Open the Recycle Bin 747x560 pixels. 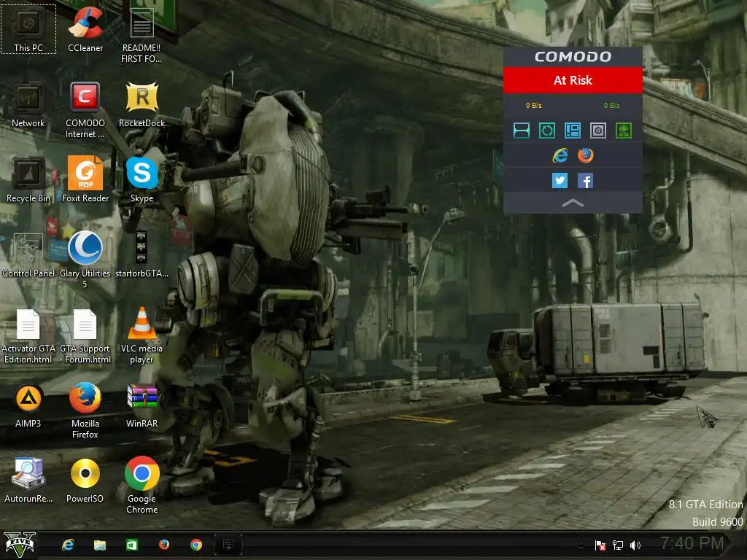pyautogui.click(x=28, y=181)
